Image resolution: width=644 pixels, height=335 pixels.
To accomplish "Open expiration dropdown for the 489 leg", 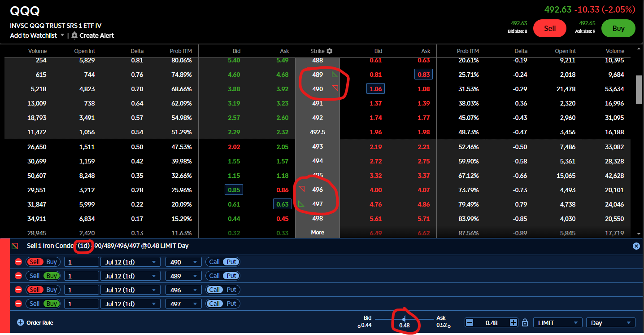I will (x=130, y=276).
